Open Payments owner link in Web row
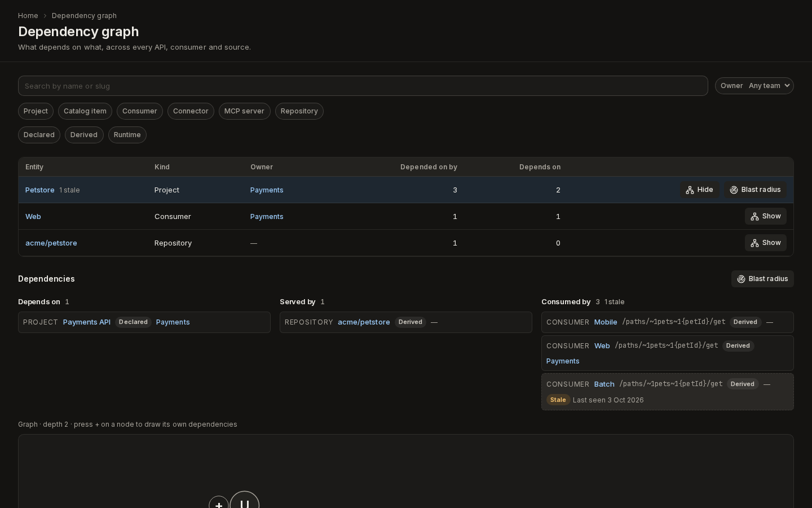Viewport: 812px width, 508px height. (x=267, y=217)
